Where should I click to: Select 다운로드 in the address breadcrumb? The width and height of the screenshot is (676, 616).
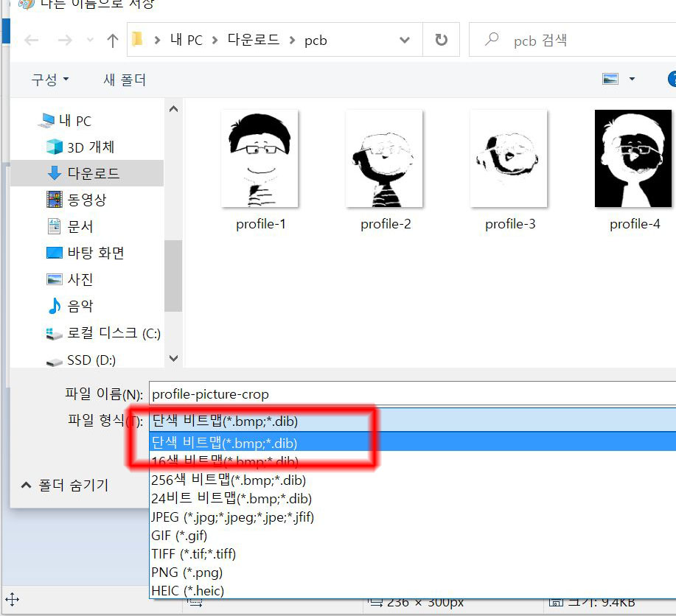click(x=254, y=40)
